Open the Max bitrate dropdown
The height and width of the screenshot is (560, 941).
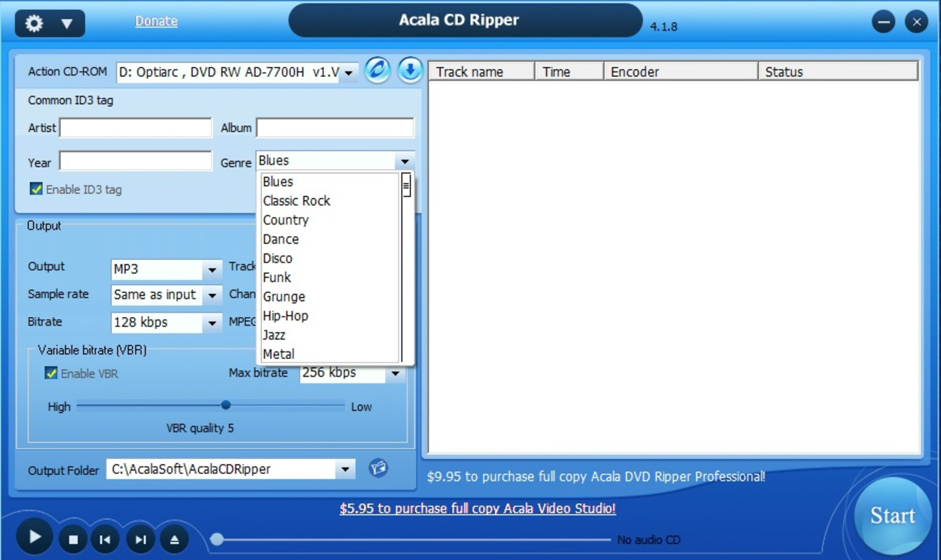pyautogui.click(x=396, y=374)
